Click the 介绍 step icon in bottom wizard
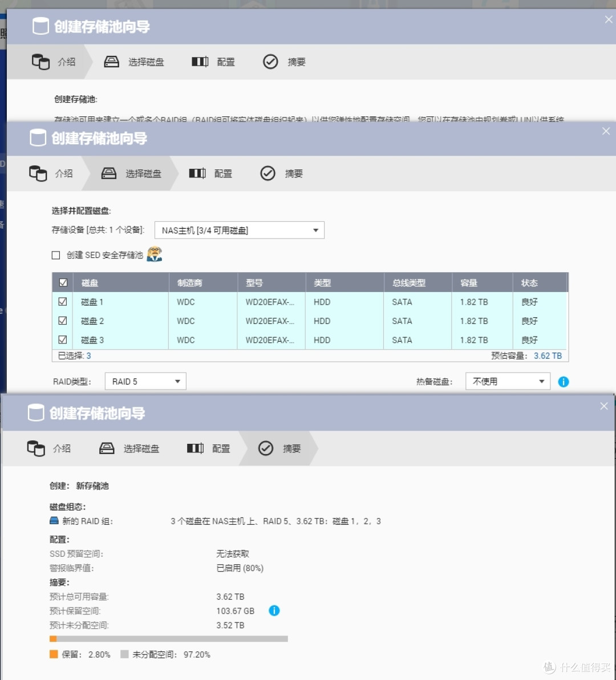616x680 pixels. (36, 448)
